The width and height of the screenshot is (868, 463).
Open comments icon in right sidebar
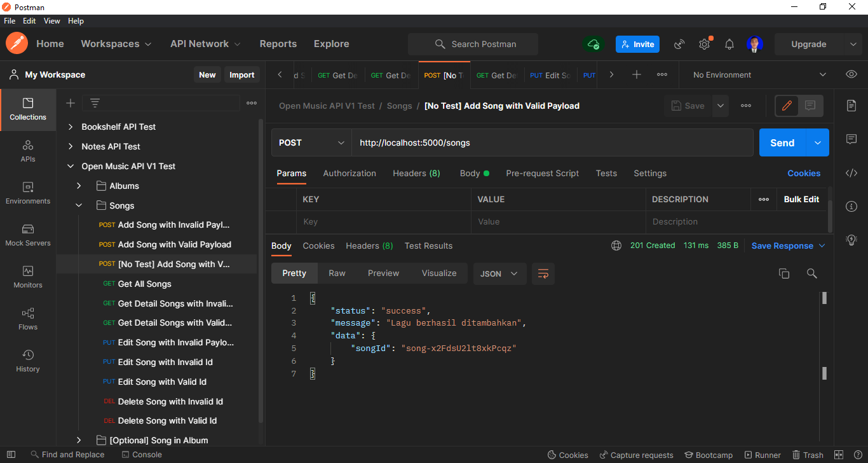pyautogui.click(x=851, y=139)
